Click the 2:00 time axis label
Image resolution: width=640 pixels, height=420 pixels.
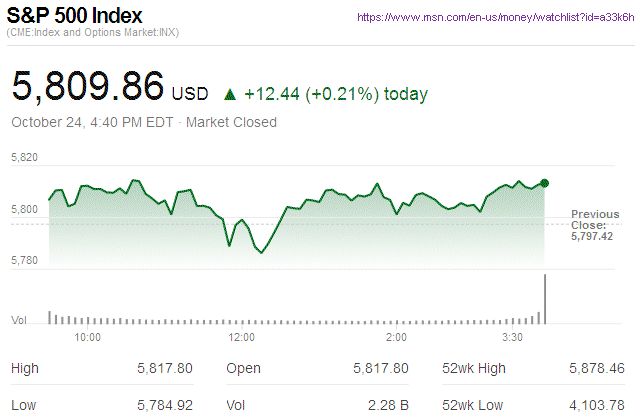pyautogui.click(x=395, y=337)
